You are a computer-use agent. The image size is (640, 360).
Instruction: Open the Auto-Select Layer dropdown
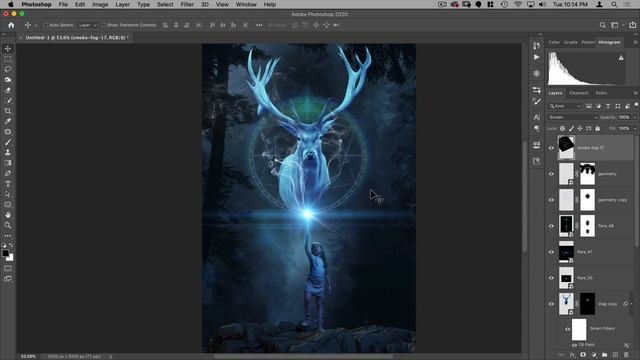click(87, 25)
